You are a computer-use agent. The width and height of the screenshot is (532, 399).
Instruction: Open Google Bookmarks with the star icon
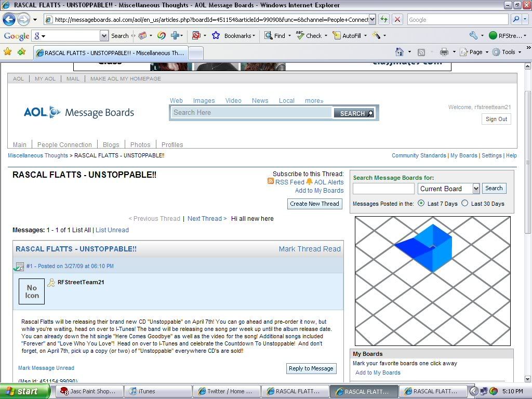coord(215,35)
